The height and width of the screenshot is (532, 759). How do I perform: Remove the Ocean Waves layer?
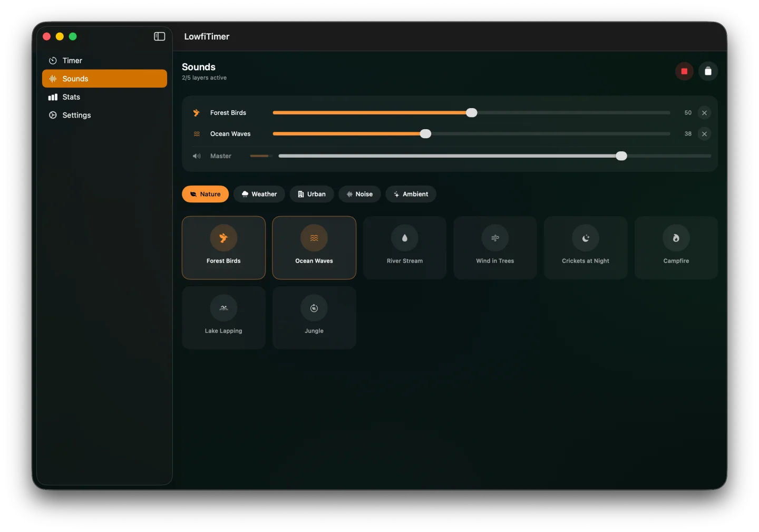[x=705, y=134]
